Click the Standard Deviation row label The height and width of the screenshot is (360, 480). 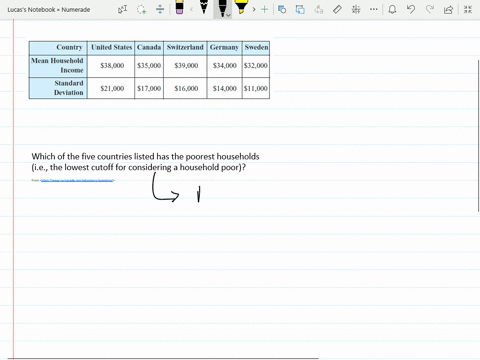pyautogui.click(x=58, y=88)
